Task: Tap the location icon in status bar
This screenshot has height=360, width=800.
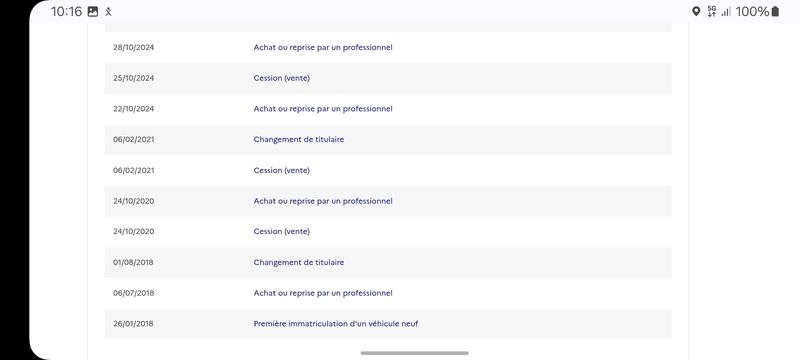Action: (x=695, y=11)
